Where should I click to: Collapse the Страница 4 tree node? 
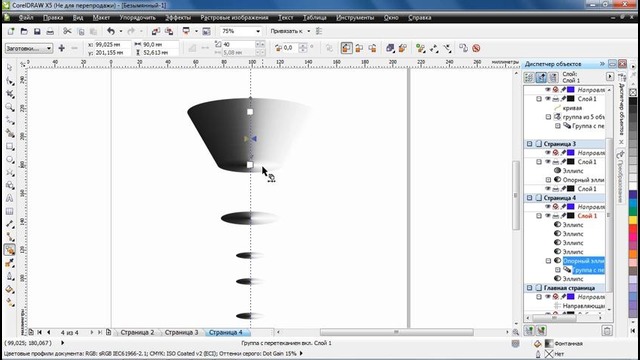coord(530,198)
